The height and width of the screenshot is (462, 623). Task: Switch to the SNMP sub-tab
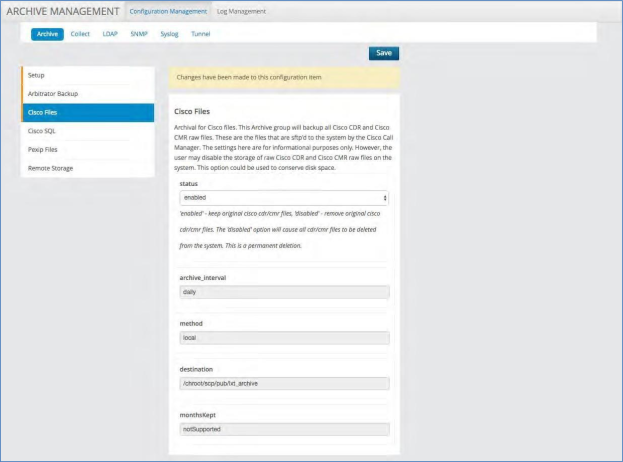point(138,33)
